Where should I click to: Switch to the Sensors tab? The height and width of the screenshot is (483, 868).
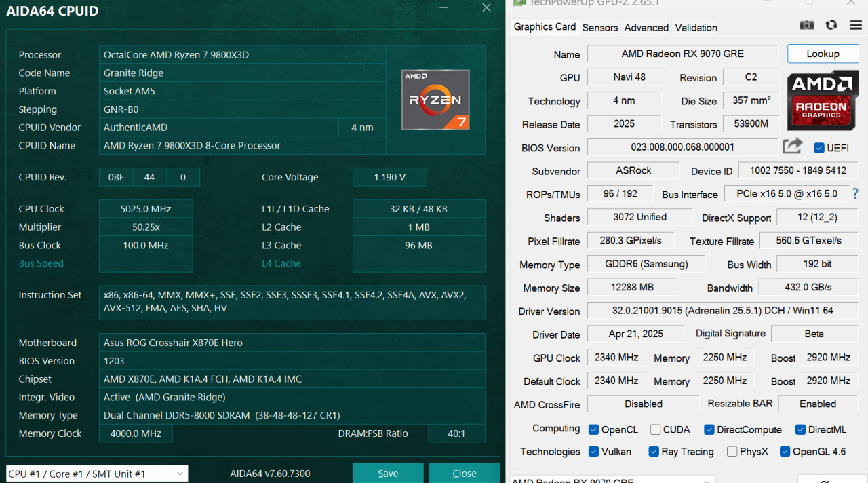click(x=599, y=27)
